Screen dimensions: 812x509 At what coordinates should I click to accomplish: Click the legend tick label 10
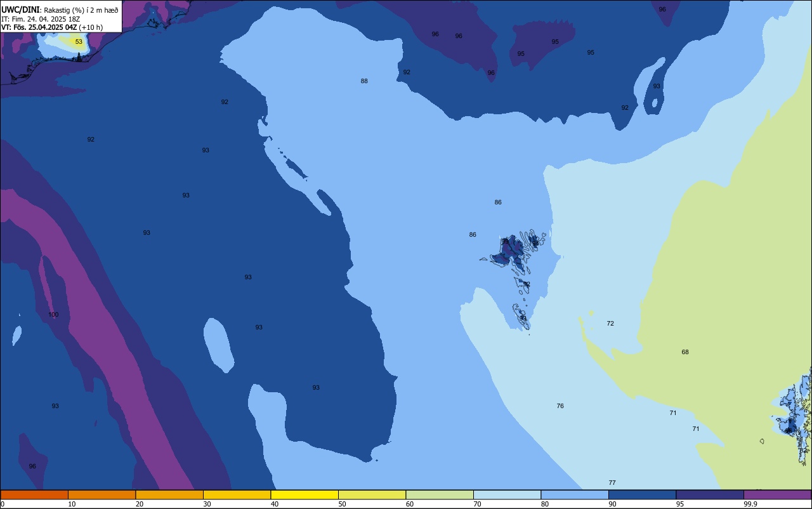click(x=72, y=504)
